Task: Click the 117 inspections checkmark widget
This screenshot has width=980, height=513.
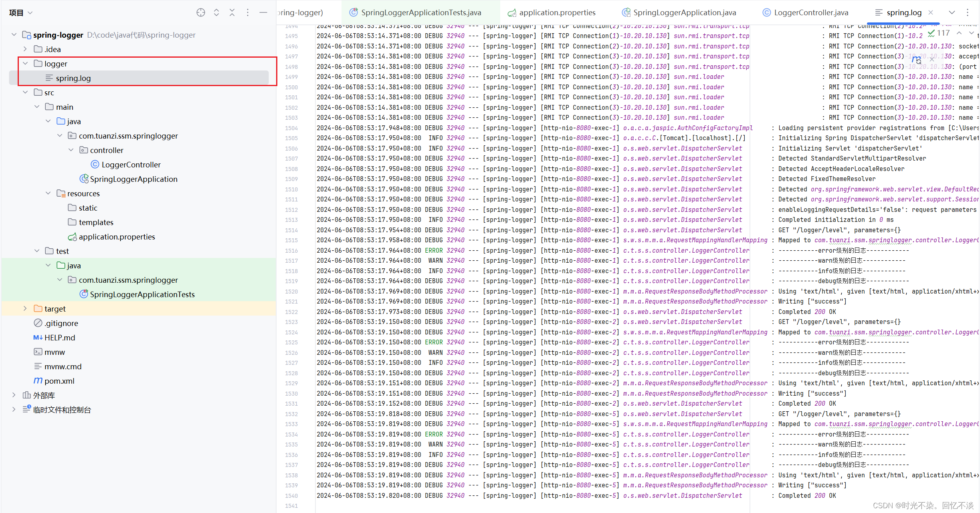Action: [x=938, y=33]
